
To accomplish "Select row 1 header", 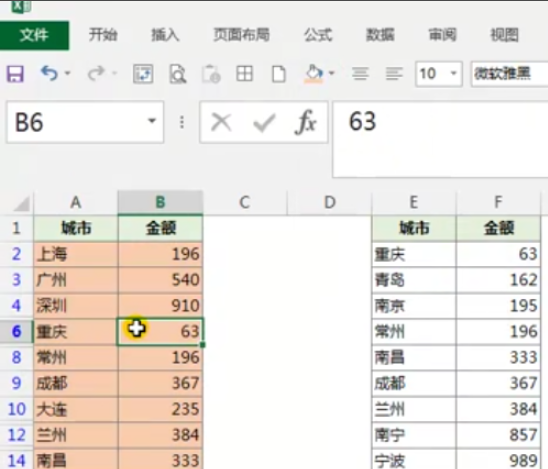I will click(x=16, y=228).
